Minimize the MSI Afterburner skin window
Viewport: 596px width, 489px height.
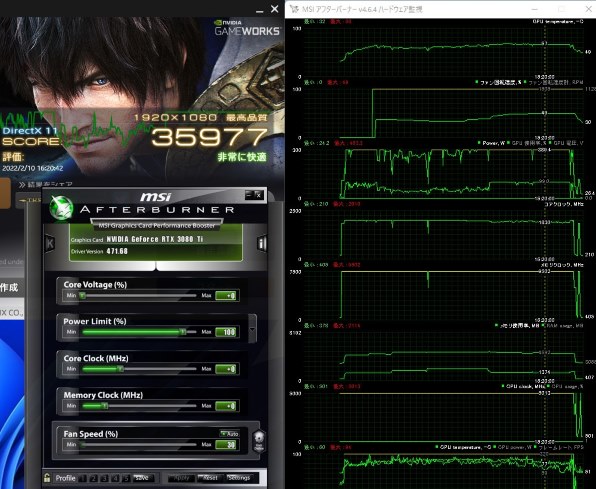click(249, 195)
